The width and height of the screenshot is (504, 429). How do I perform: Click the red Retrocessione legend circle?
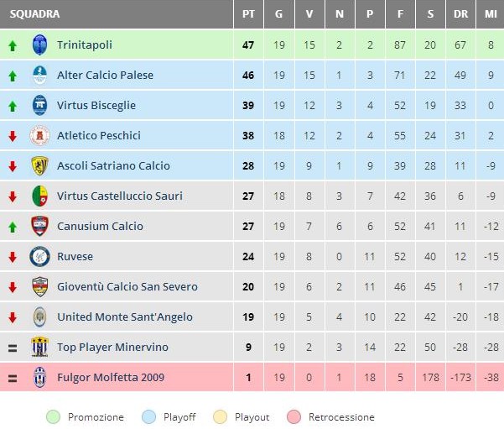click(294, 417)
